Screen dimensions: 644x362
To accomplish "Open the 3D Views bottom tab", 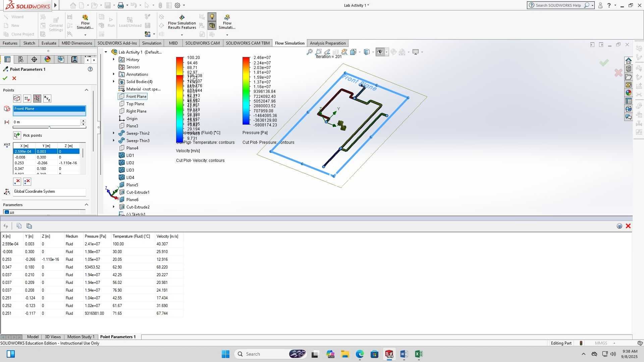I will (53, 337).
